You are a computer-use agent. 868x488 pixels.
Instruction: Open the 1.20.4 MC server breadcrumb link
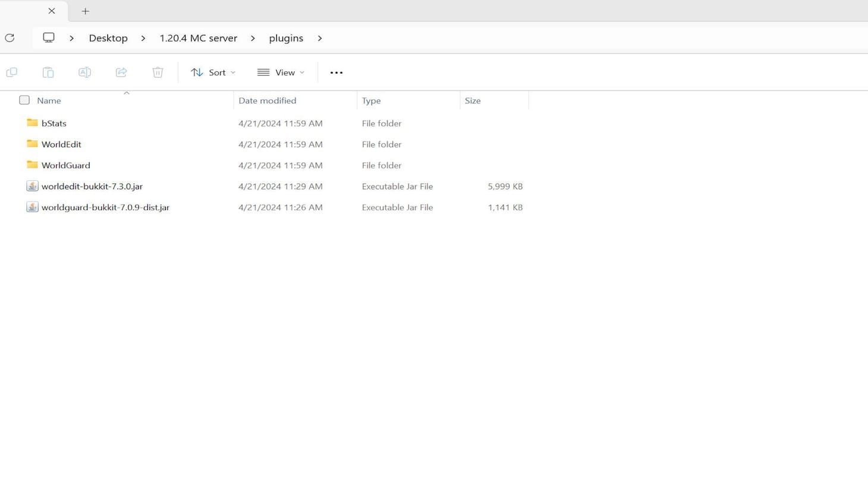pos(198,37)
